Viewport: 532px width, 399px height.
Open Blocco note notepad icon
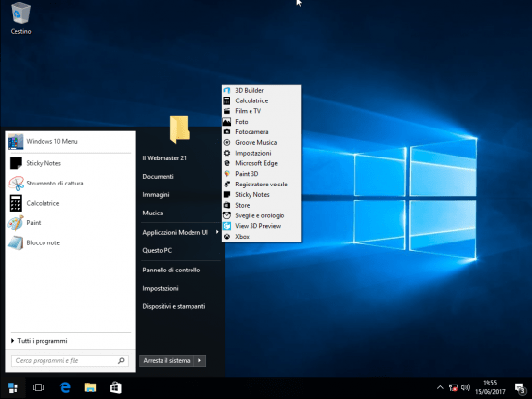(15, 242)
